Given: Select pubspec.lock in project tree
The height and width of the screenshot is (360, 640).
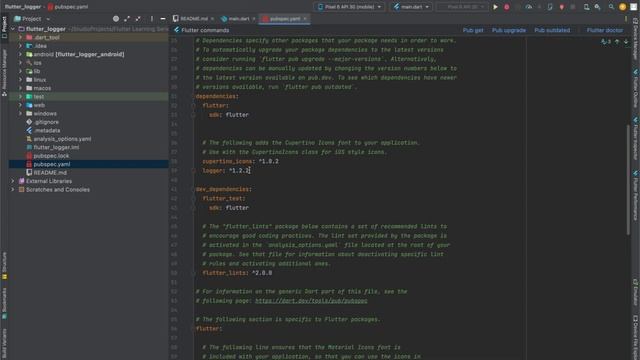Looking at the screenshot, I should [51, 156].
